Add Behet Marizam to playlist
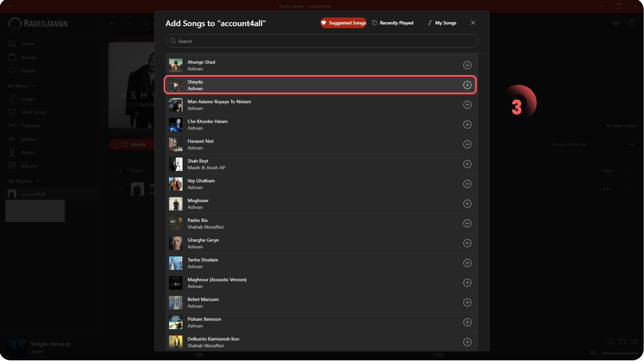The image size is (644, 362). (x=467, y=303)
